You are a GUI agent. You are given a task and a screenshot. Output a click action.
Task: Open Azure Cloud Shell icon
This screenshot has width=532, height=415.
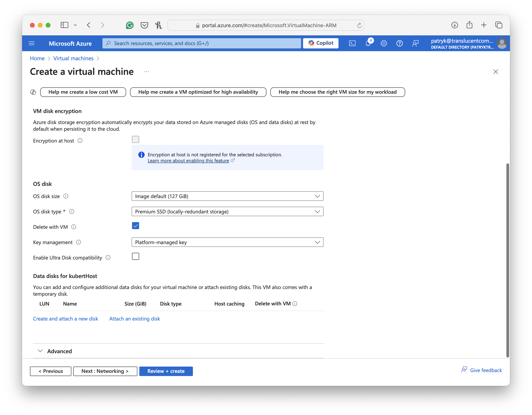(352, 43)
